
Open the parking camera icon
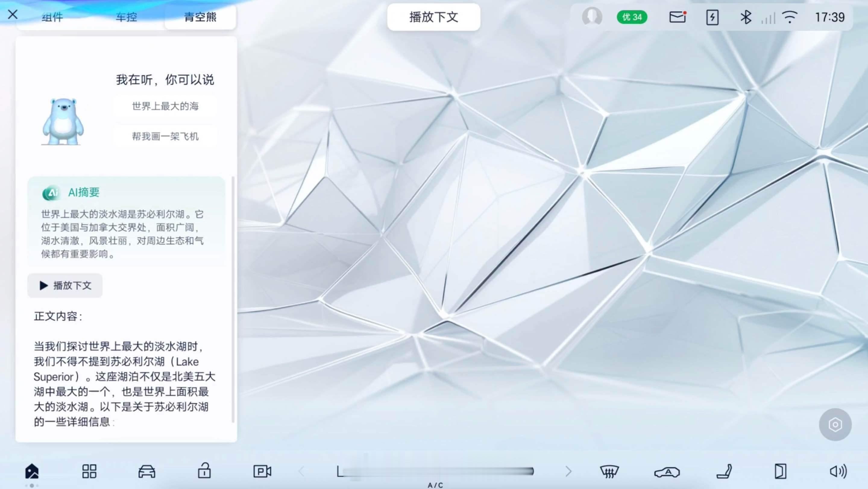(x=262, y=471)
